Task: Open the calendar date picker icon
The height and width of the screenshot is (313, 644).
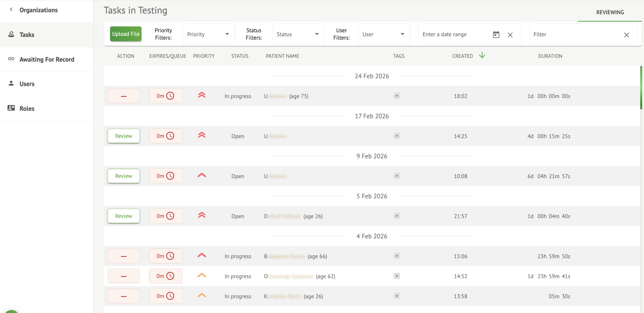Action: pos(496,35)
